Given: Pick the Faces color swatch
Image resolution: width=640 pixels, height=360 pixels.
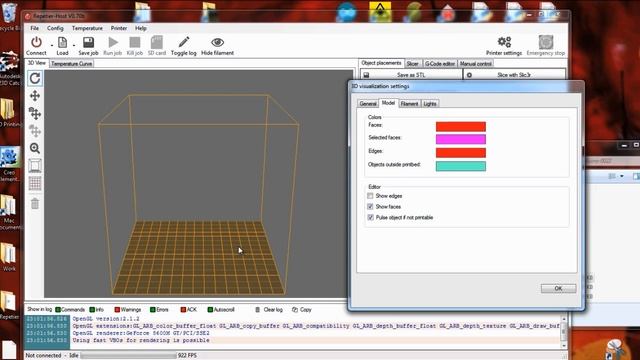Looking at the screenshot, I should point(461,127).
